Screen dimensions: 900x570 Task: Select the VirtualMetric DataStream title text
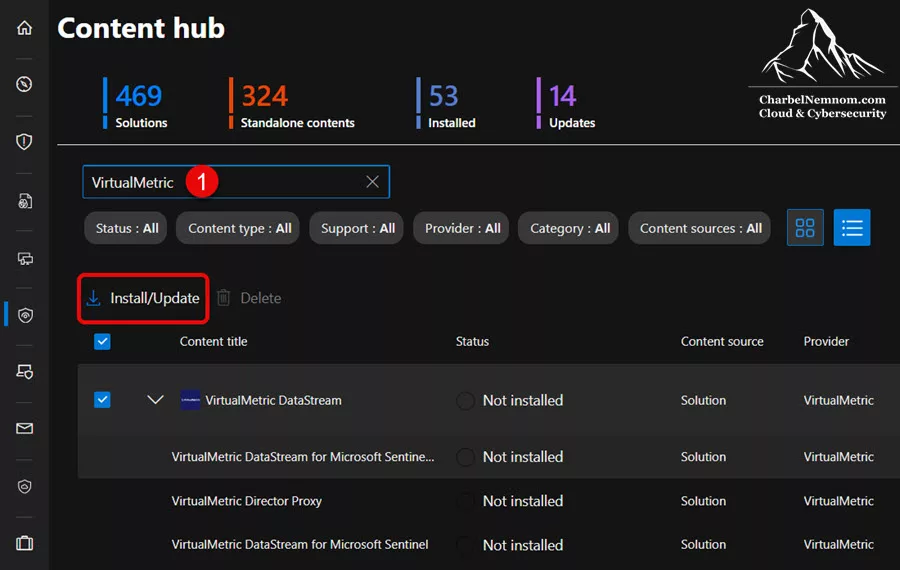click(273, 400)
